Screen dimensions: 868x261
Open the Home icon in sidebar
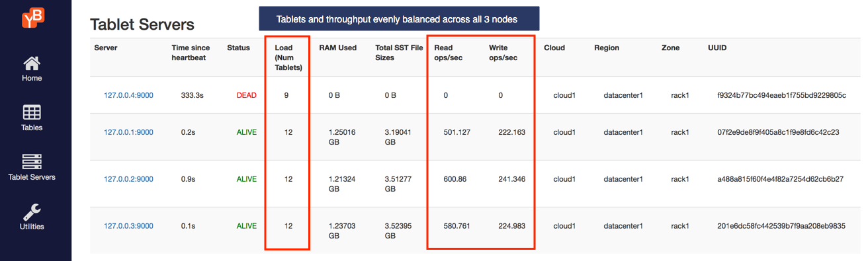32,63
